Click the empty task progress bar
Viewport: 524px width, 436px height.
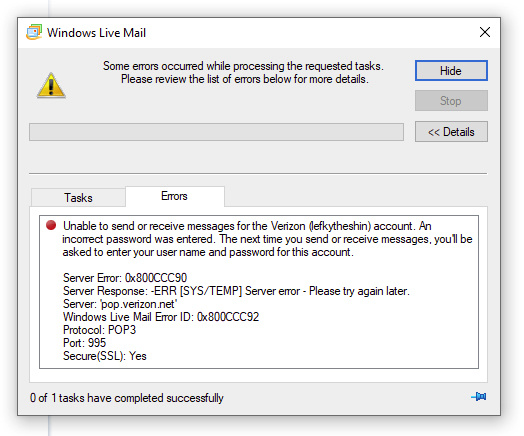point(216,132)
